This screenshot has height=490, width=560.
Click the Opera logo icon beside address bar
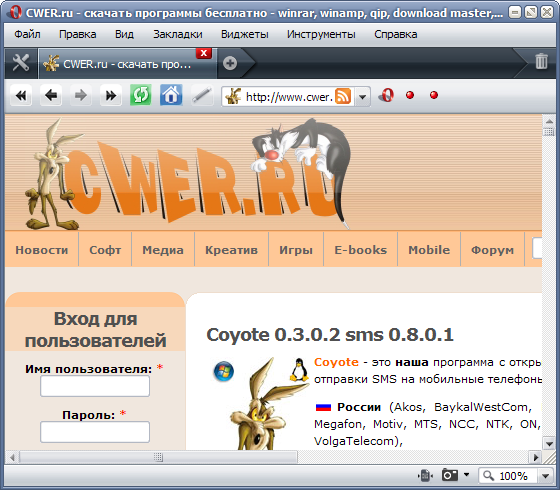point(387,95)
